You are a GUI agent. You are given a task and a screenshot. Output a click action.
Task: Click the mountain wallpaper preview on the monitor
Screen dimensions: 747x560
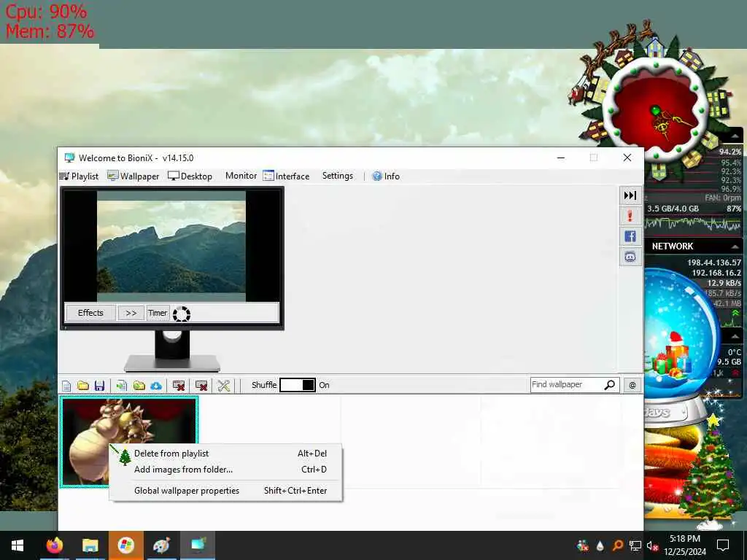point(171,246)
